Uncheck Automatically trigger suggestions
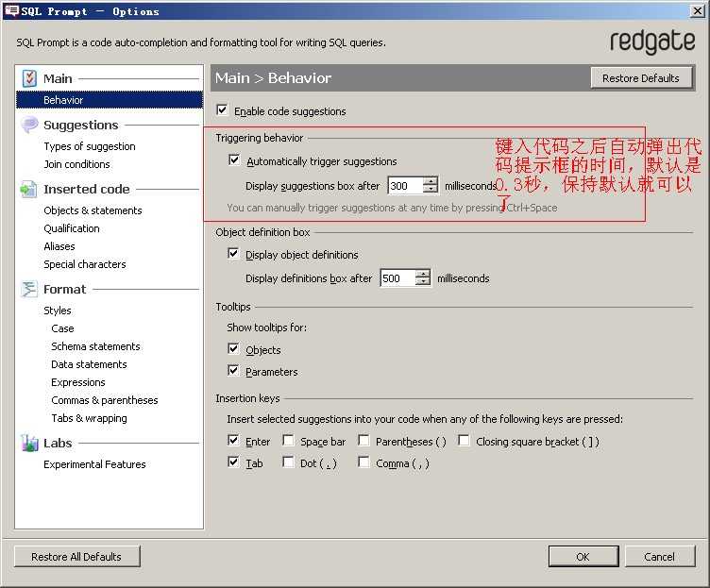Image resolution: width=710 pixels, height=588 pixels. (x=234, y=160)
